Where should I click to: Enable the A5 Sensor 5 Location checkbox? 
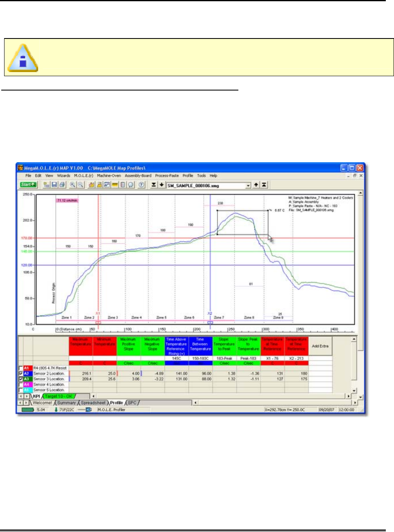21,390
